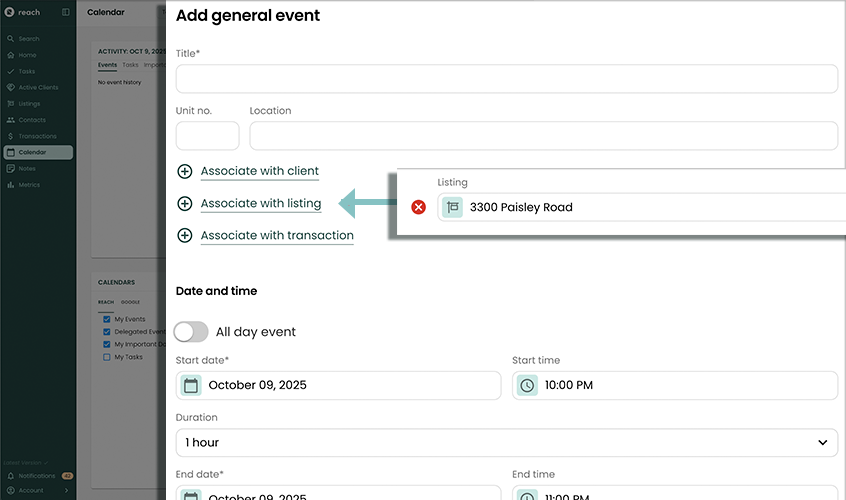Click the listing sign icon beside 3300 Paisley Road
This screenshot has height=500, width=846.
[x=453, y=207]
